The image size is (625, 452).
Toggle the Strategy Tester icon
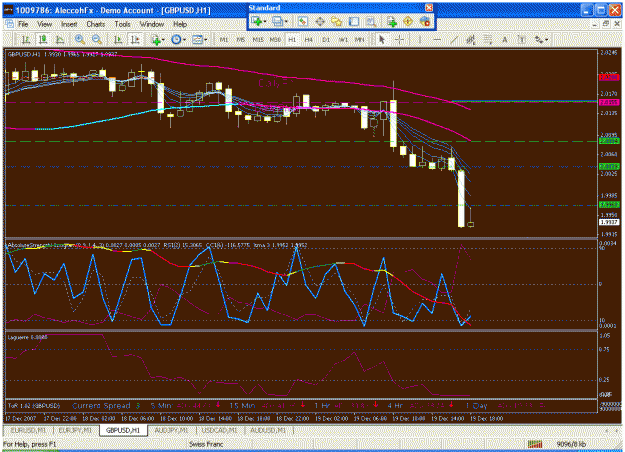point(371,22)
